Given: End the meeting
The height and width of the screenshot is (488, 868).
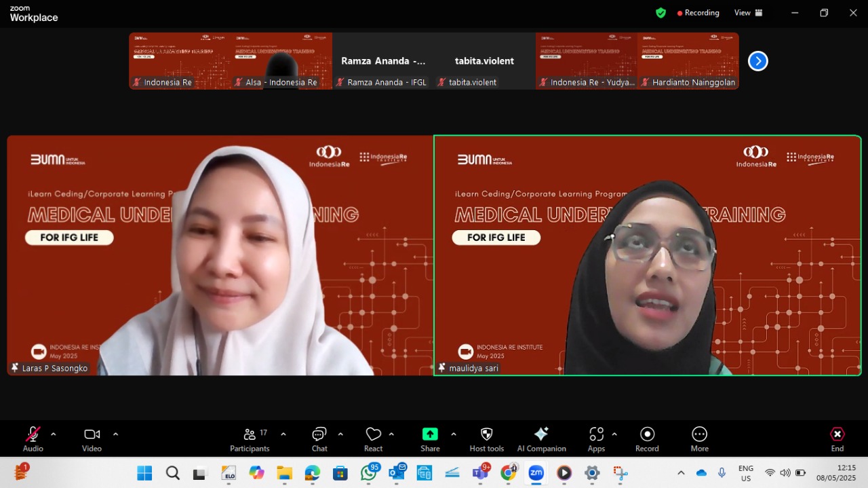Looking at the screenshot, I should pos(837,439).
